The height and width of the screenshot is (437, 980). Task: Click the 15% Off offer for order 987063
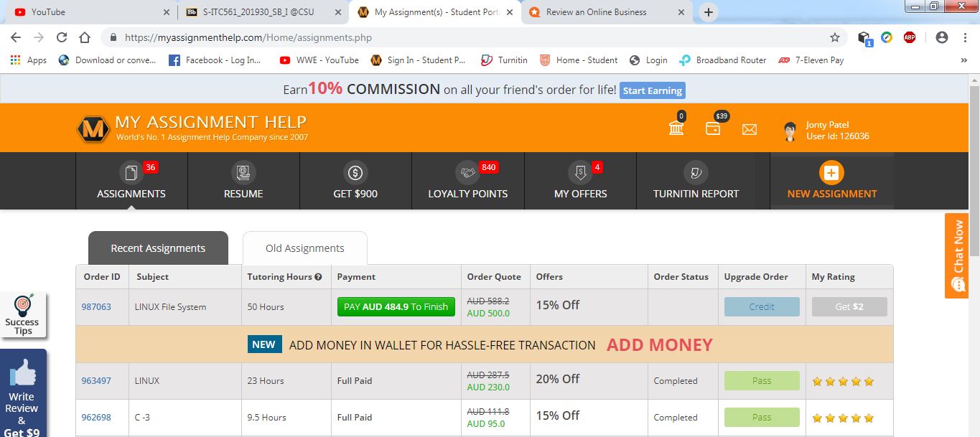[x=558, y=305]
